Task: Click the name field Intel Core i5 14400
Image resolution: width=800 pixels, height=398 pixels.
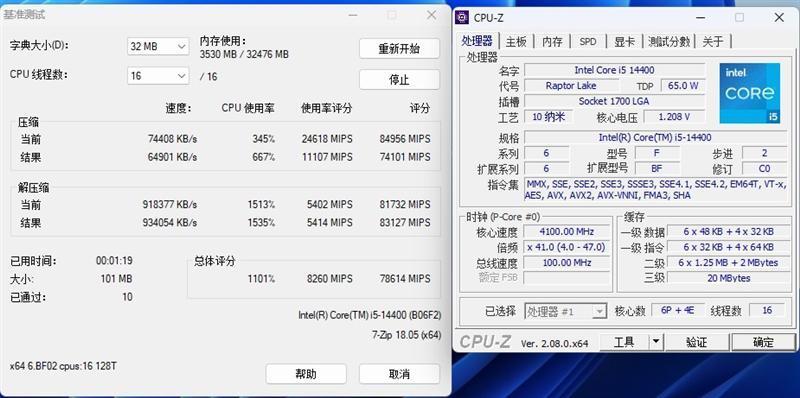Action: tap(614, 70)
